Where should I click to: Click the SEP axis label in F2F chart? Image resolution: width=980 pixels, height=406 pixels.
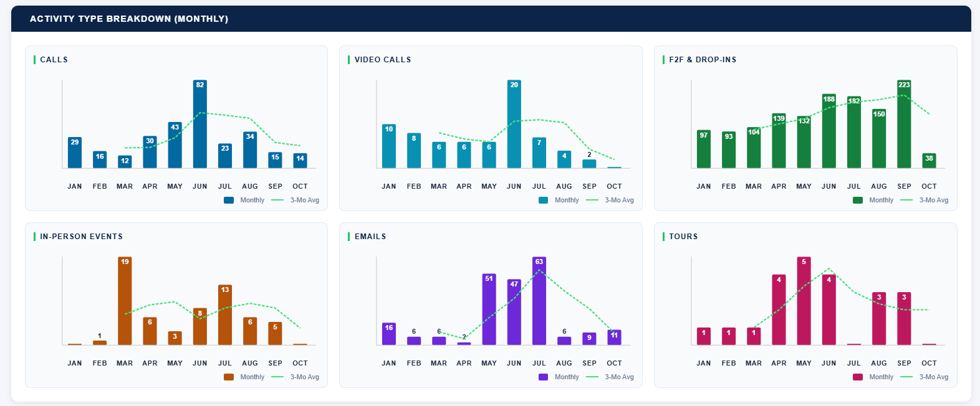coord(904,186)
